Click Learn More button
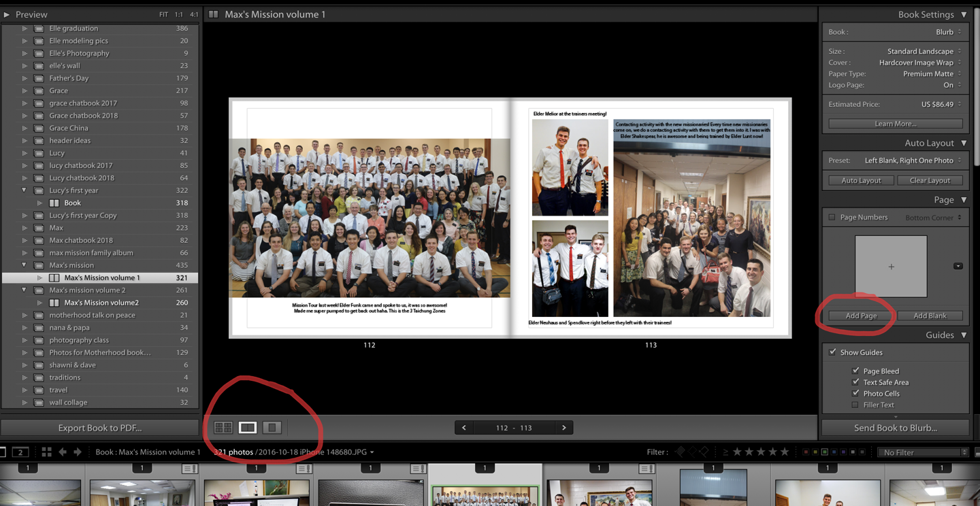The height and width of the screenshot is (506, 980). (x=895, y=124)
